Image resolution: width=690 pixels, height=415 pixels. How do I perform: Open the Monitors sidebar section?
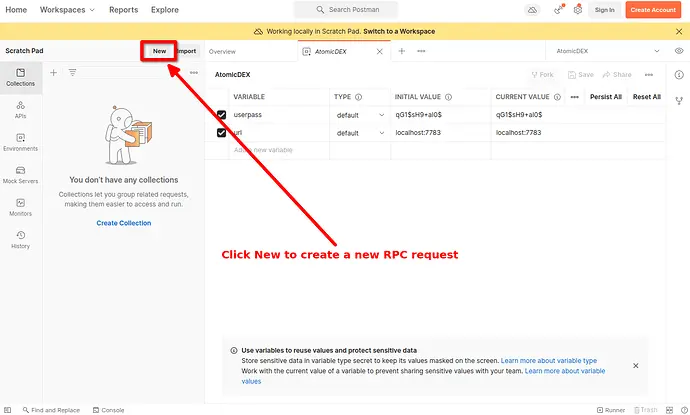pyautogui.click(x=21, y=207)
